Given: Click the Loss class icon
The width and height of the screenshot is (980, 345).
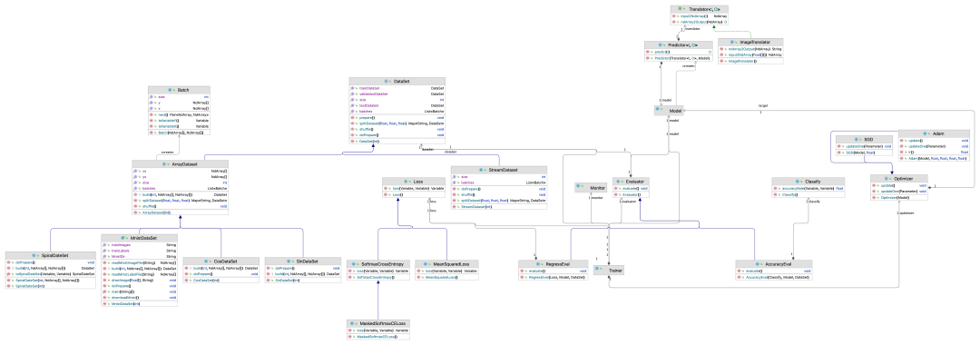Looking at the screenshot, I should click(x=406, y=182).
